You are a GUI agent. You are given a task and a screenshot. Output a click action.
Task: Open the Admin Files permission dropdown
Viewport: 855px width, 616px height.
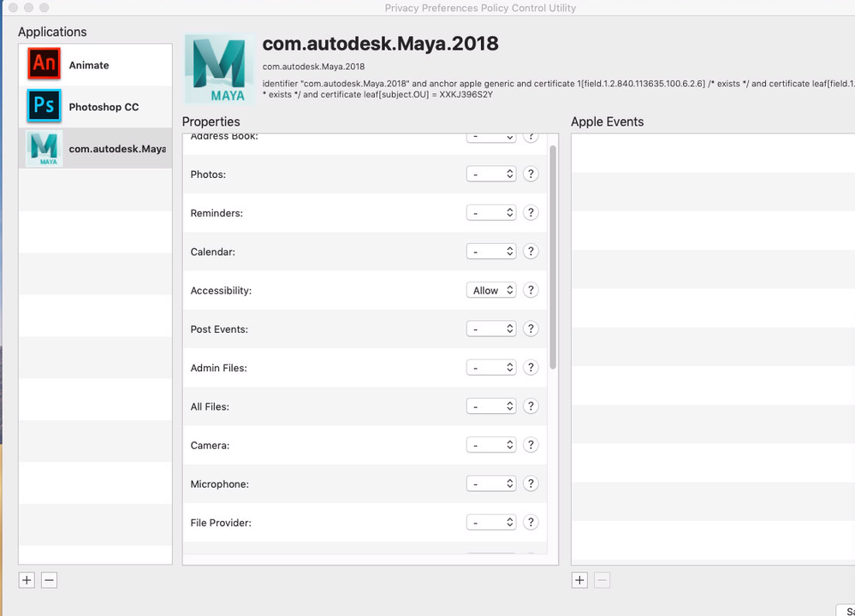[491, 367]
